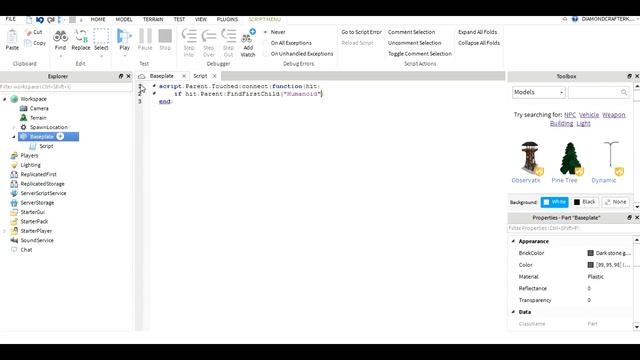
Task: Expand the SpawnLocation tree node
Action: pos(14,127)
